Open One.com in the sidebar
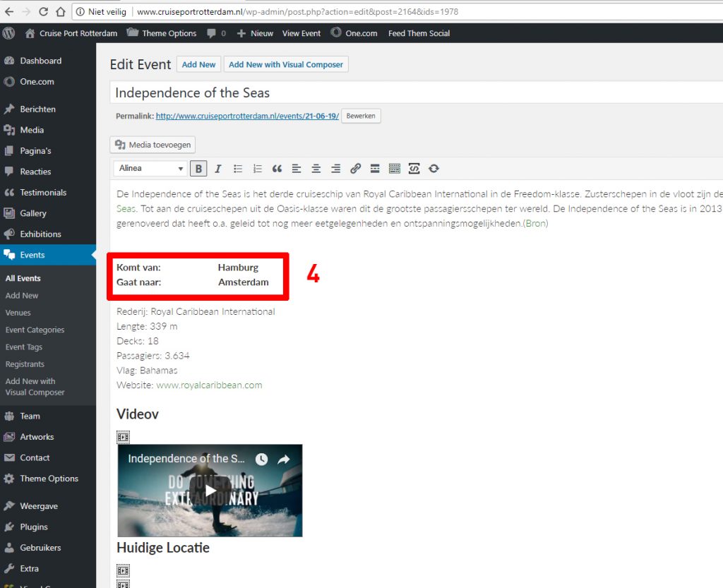723x588 pixels. click(x=48, y=82)
